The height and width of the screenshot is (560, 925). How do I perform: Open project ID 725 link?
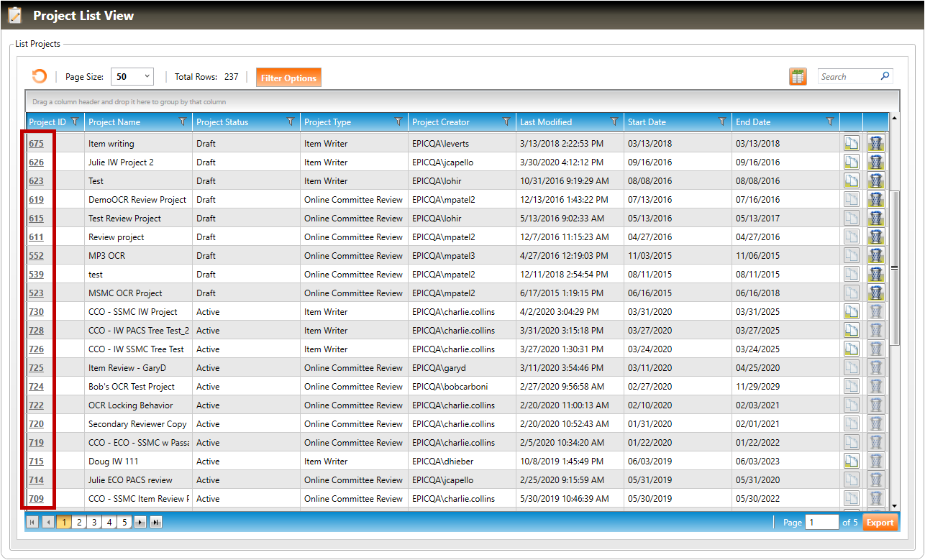36,368
